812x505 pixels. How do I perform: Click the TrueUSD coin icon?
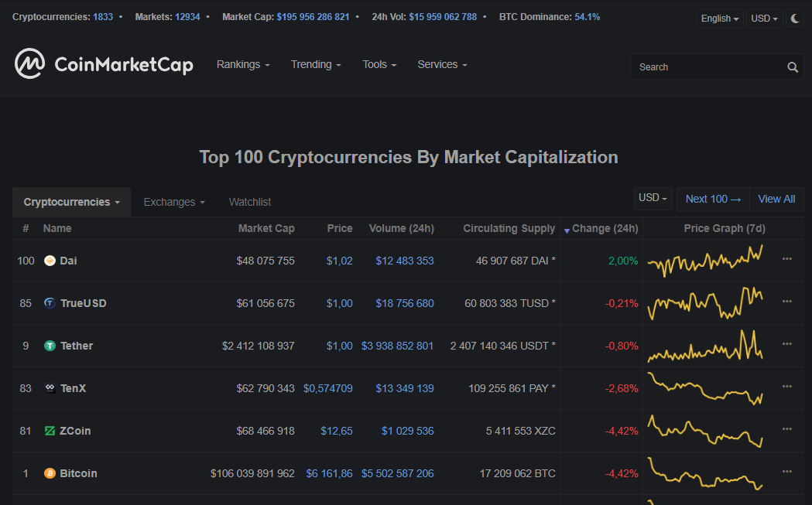pos(50,303)
